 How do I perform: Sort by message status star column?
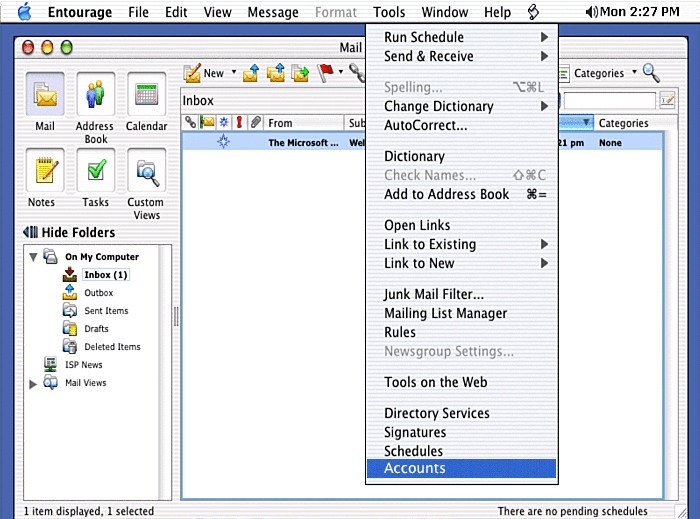click(x=224, y=122)
